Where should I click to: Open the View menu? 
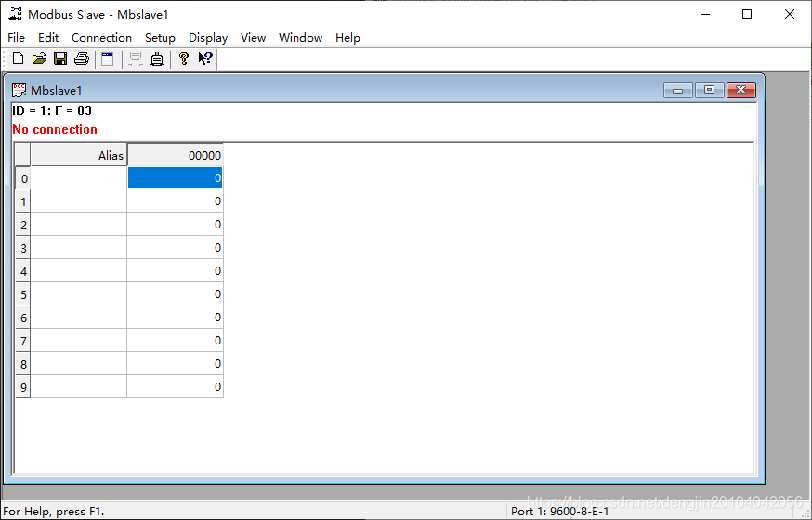[x=254, y=38]
